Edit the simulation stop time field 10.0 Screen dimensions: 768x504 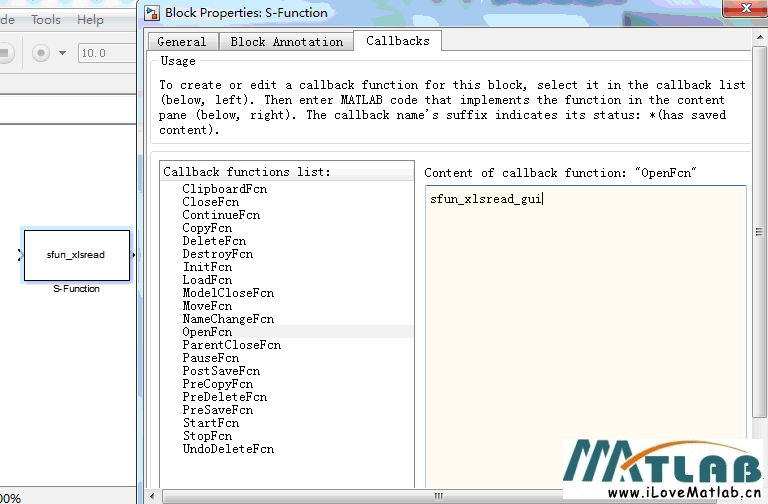(107, 53)
